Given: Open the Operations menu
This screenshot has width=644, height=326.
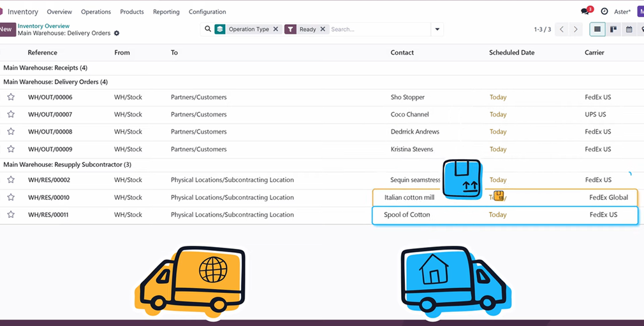Looking at the screenshot, I should (x=96, y=12).
